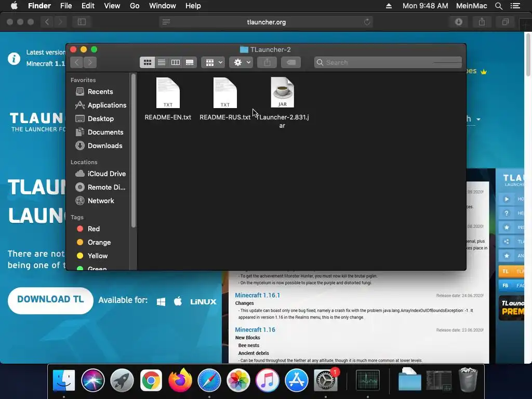
Task: Open the View menu
Action: point(112,6)
